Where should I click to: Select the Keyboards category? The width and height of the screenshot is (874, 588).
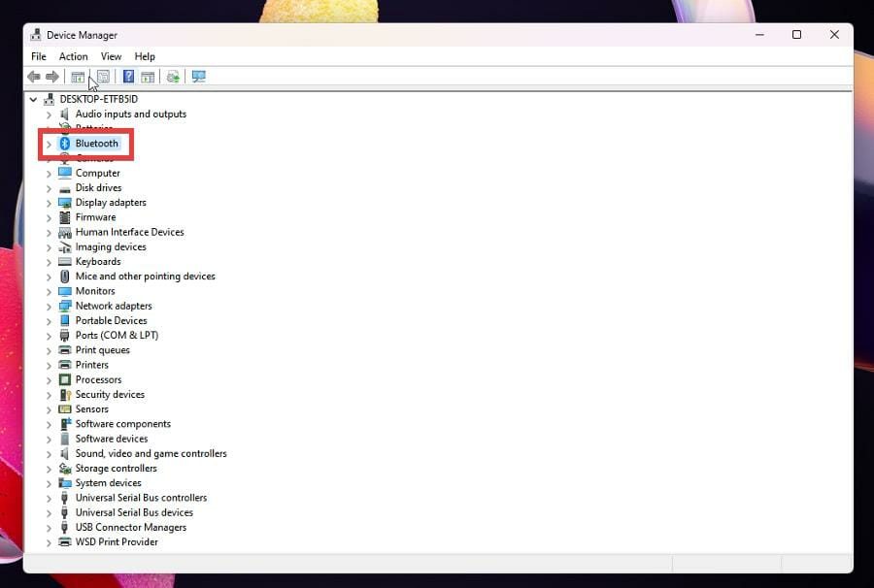[98, 261]
